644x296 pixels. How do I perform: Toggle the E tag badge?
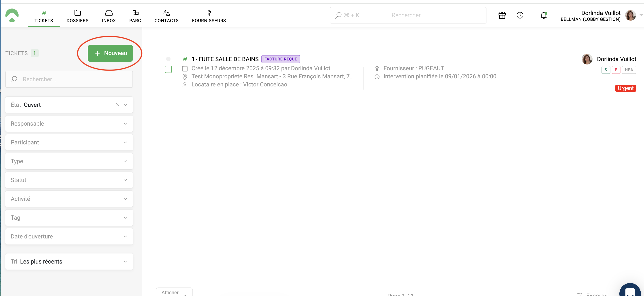tap(616, 70)
